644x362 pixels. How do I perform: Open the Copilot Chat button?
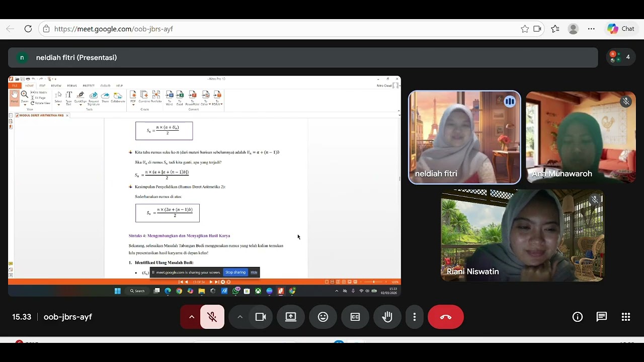click(x=621, y=29)
